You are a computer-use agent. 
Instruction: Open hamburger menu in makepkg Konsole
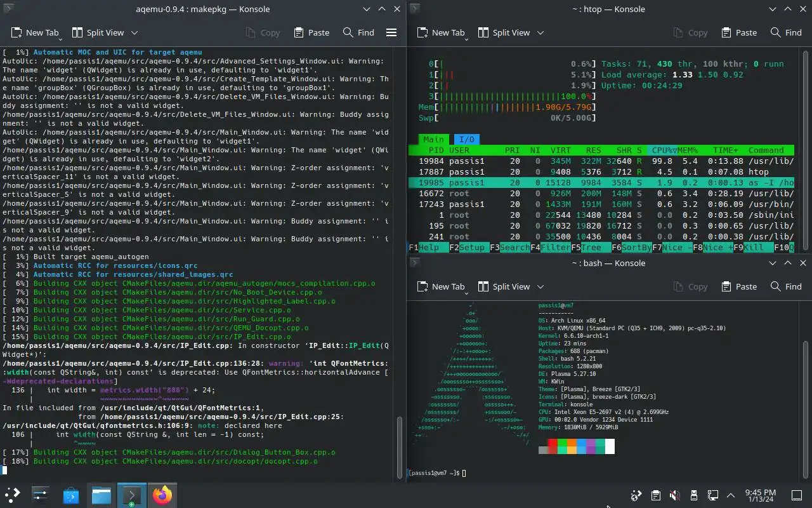(391, 32)
